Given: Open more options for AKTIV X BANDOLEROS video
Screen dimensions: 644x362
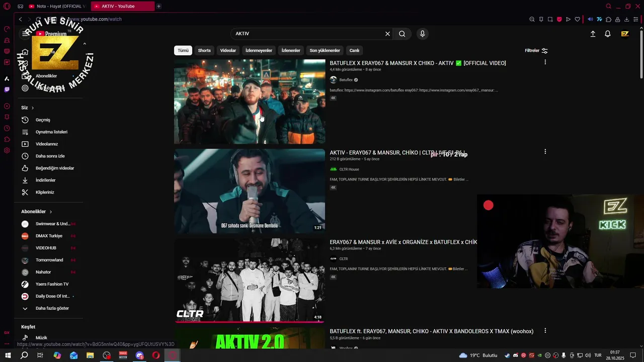Looking at the screenshot, I should click(545, 331).
